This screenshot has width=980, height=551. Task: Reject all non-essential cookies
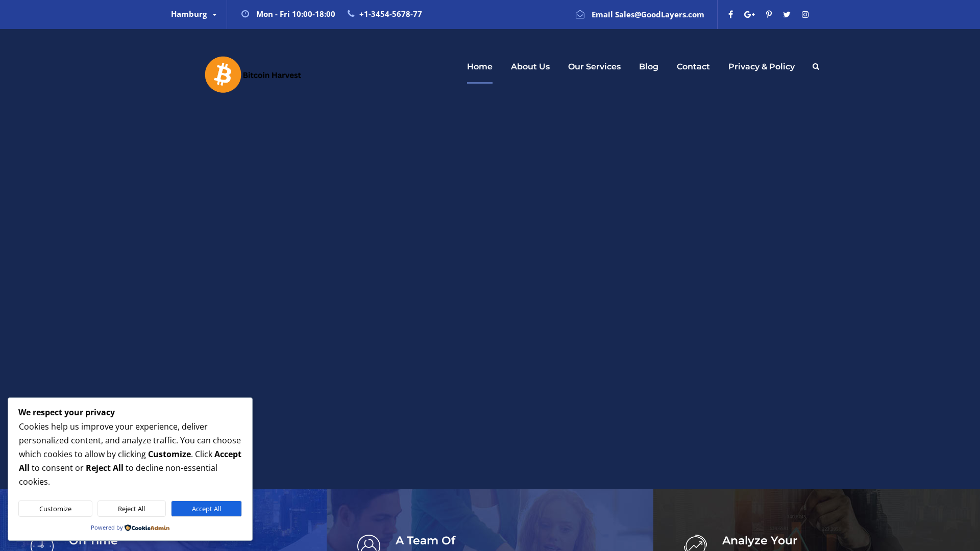[x=131, y=509]
